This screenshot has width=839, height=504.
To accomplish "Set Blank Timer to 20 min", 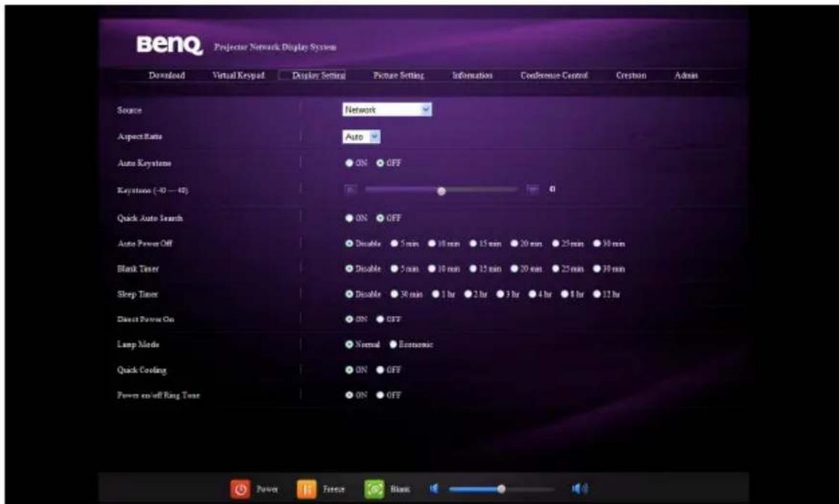I will coord(514,268).
